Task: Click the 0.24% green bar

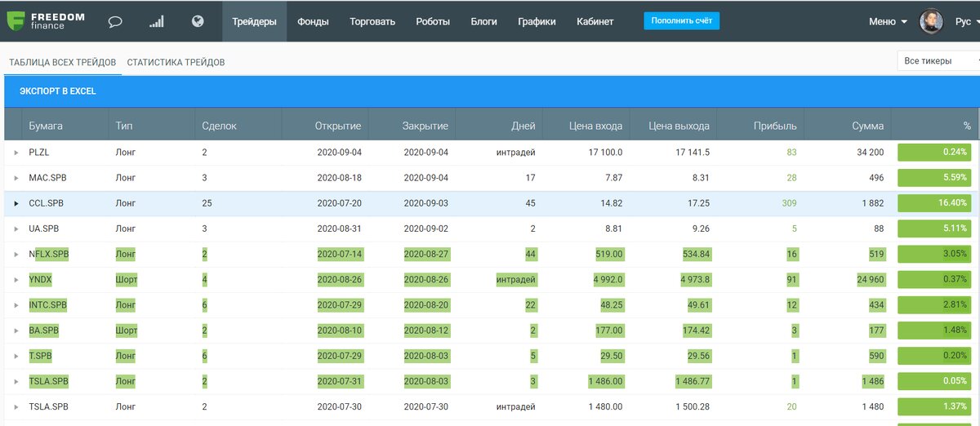Action: [x=935, y=153]
